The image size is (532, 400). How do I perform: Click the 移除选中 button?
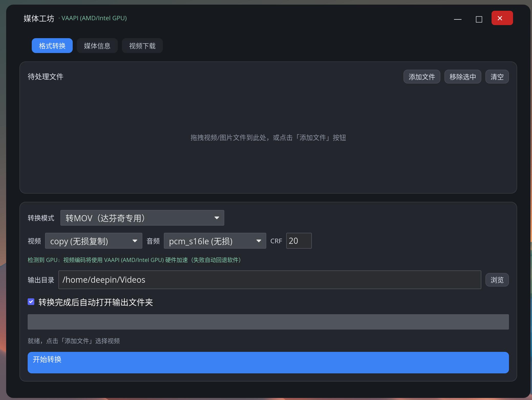(x=463, y=77)
